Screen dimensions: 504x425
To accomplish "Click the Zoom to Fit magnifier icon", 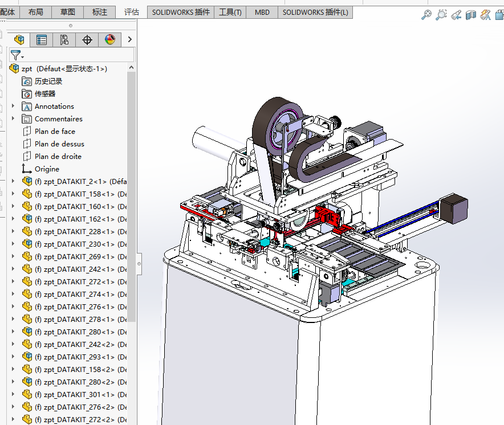I will 426,15.
